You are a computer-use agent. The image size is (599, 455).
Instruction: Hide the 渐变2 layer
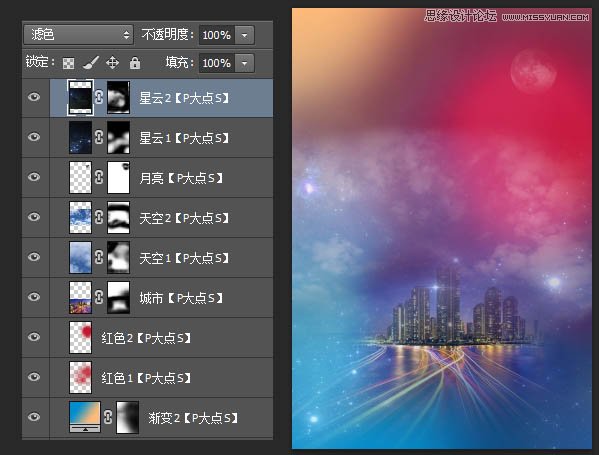(x=34, y=416)
